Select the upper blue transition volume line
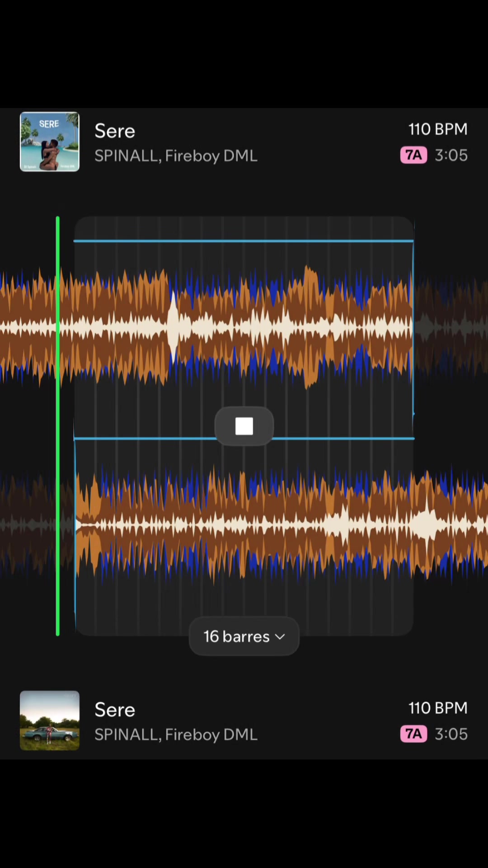The height and width of the screenshot is (868, 488). [x=244, y=241]
